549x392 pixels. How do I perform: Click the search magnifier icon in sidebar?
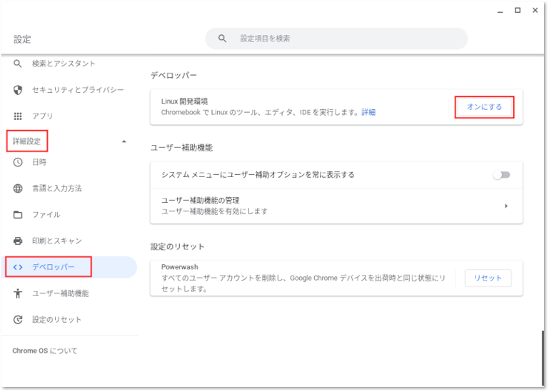(18, 64)
